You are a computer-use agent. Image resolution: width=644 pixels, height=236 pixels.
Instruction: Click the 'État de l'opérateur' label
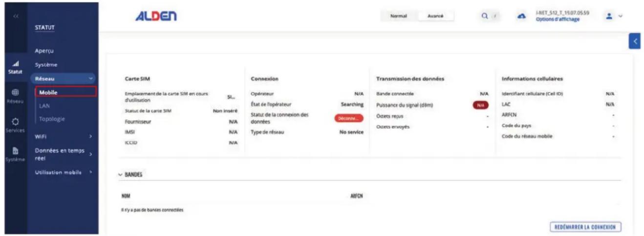(271, 104)
